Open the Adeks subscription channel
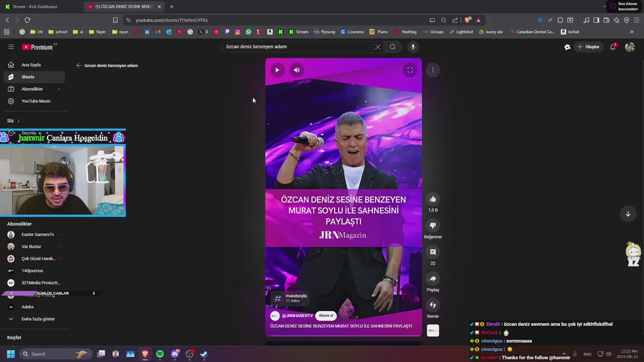This screenshot has height=362, width=644. pyautogui.click(x=34, y=307)
